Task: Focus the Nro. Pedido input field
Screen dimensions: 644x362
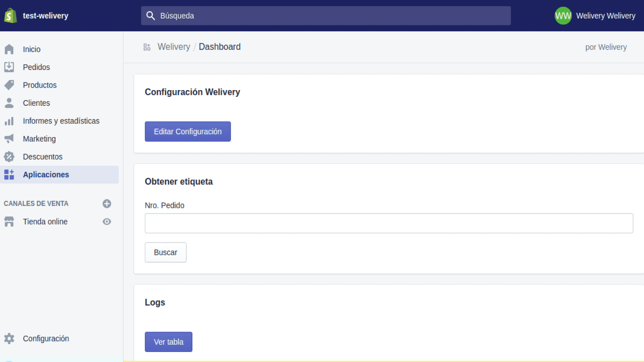Action: pyautogui.click(x=389, y=223)
